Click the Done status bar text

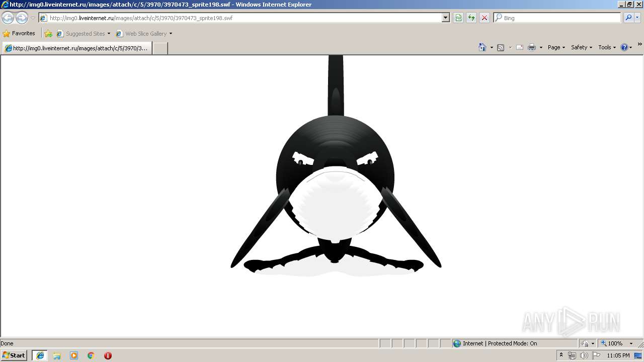7,343
